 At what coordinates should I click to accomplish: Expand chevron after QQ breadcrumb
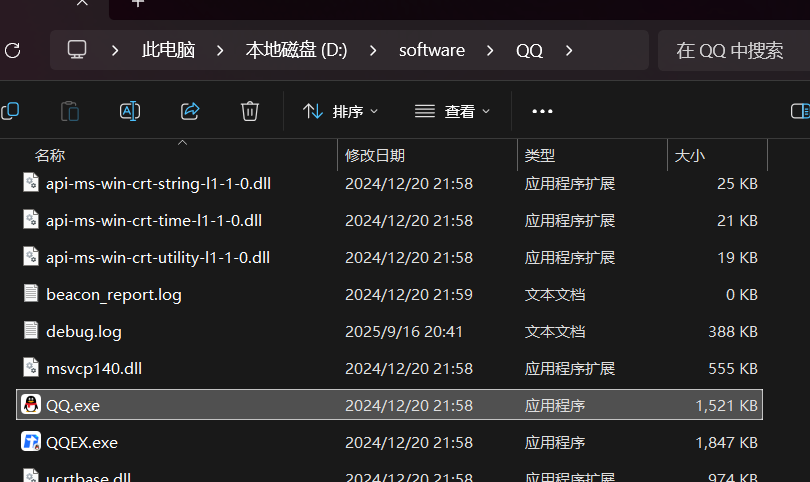tap(569, 51)
